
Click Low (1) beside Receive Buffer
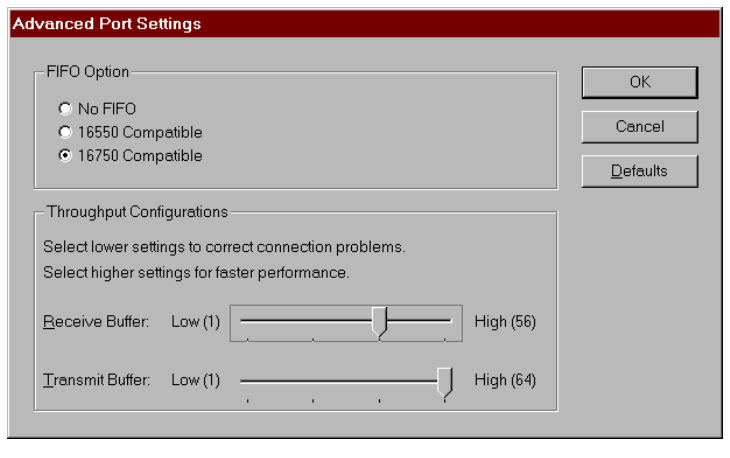click(x=195, y=322)
